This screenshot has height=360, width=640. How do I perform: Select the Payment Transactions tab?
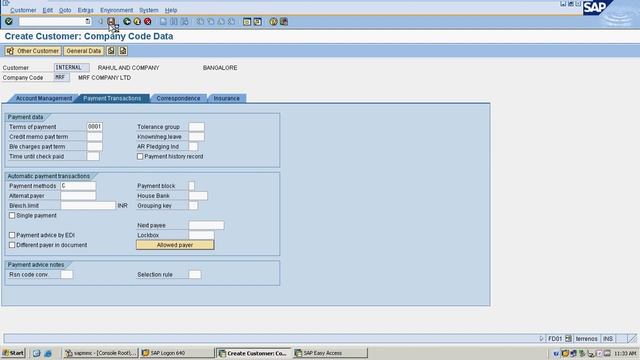(112, 98)
